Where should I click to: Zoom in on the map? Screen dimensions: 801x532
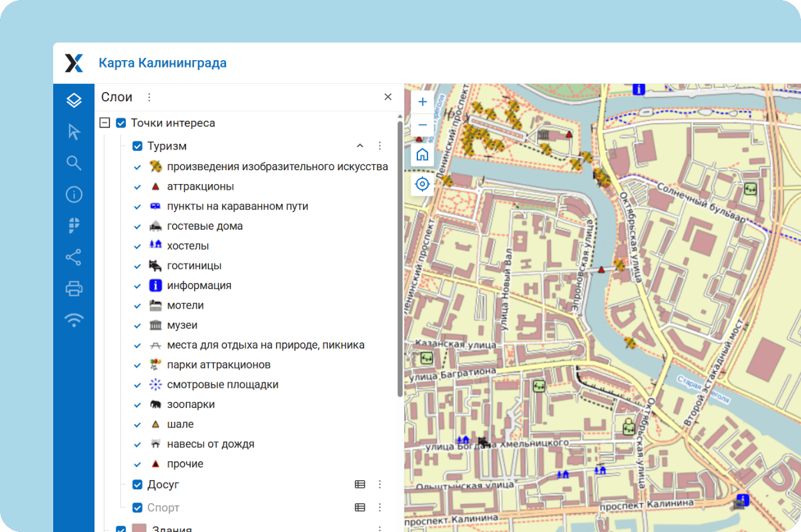(x=422, y=102)
